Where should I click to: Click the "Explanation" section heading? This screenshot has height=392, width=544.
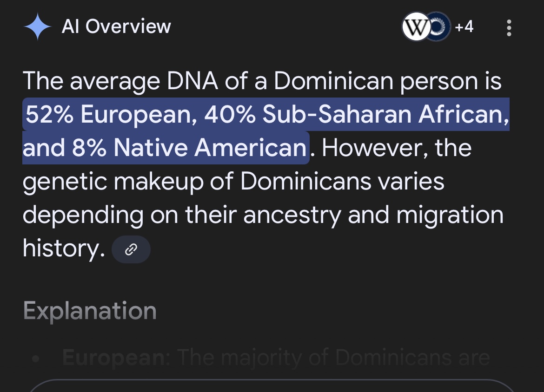click(x=90, y=311)
